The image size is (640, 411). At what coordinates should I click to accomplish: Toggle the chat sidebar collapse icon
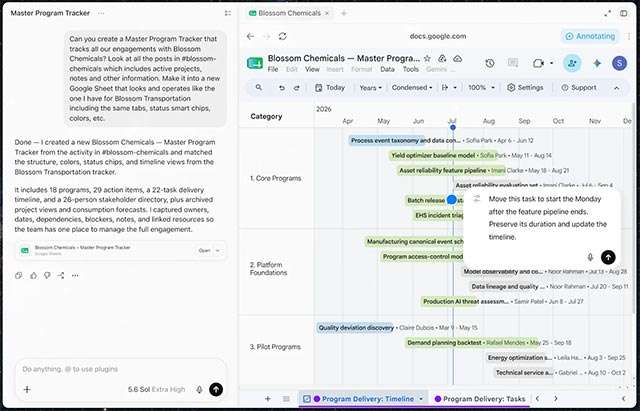tap(228, 13)
